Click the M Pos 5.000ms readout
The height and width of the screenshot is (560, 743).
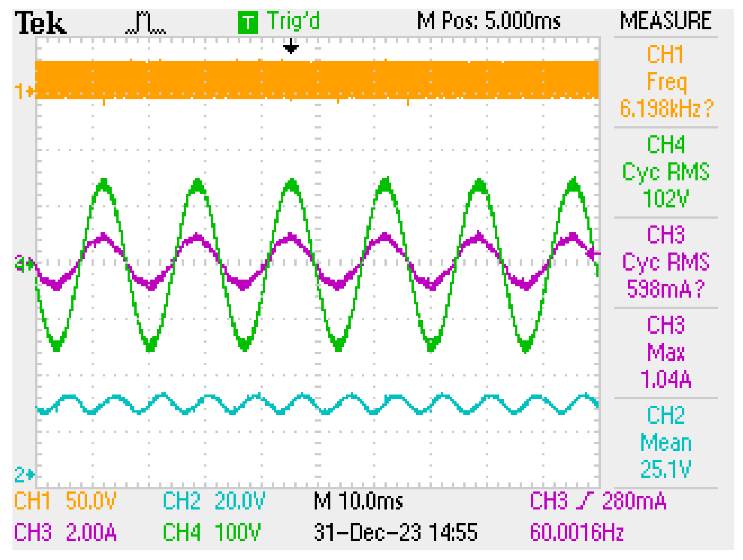pyautogui.click(x=488, y=21)
